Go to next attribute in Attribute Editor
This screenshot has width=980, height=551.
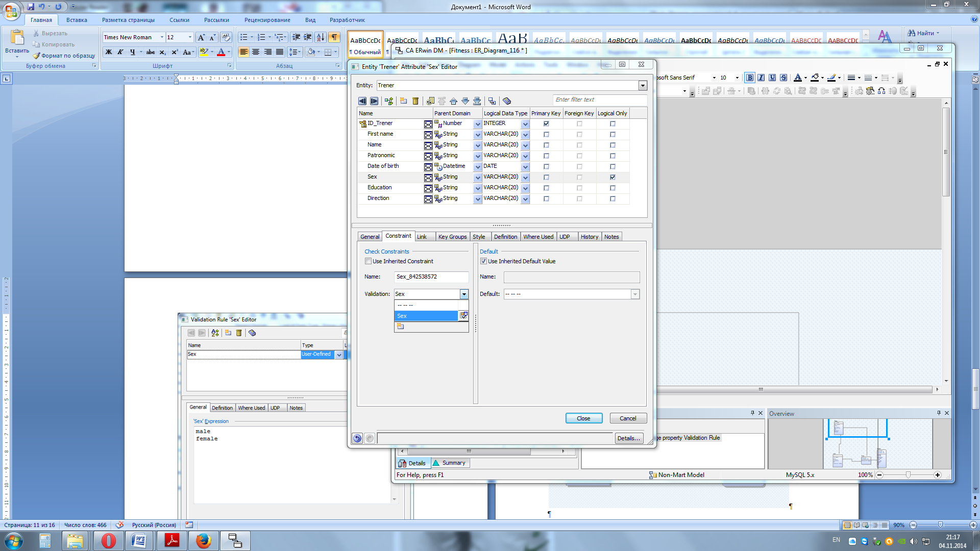click(x=374, y=101)
